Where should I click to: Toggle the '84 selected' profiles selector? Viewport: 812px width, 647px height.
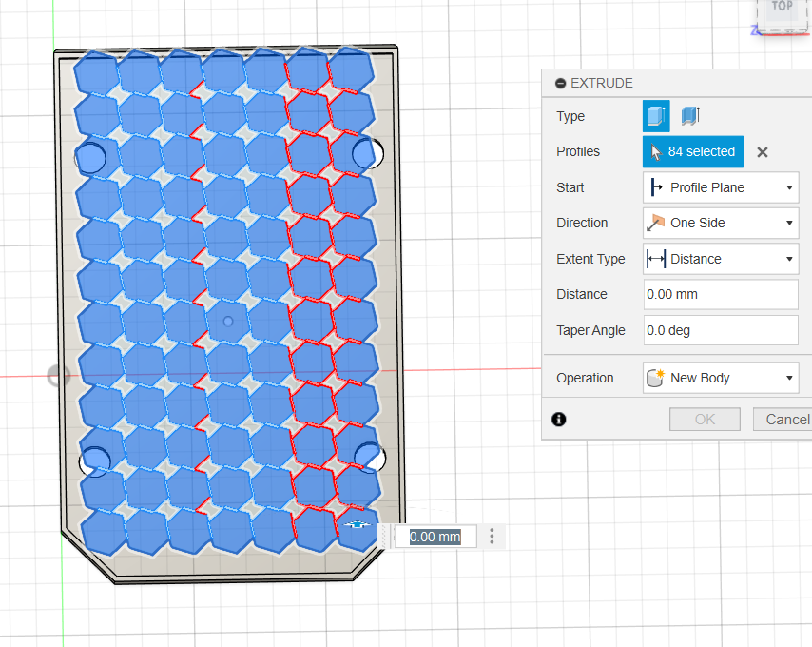click(692, 152)
